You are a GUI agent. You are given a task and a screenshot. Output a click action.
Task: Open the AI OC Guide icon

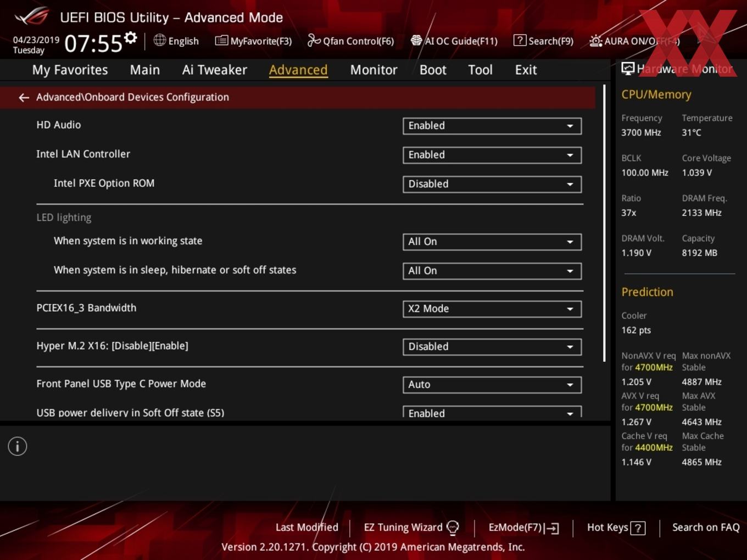coord(416,40)
